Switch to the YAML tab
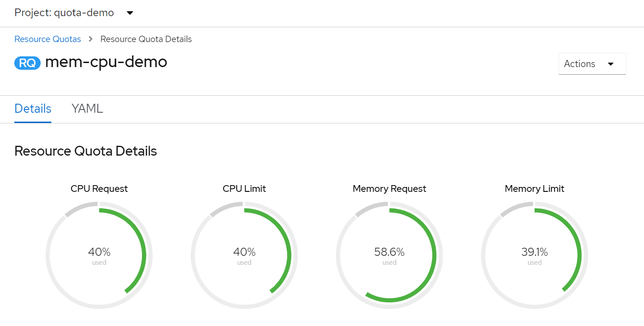644x326 pixels. pos(87,109)
